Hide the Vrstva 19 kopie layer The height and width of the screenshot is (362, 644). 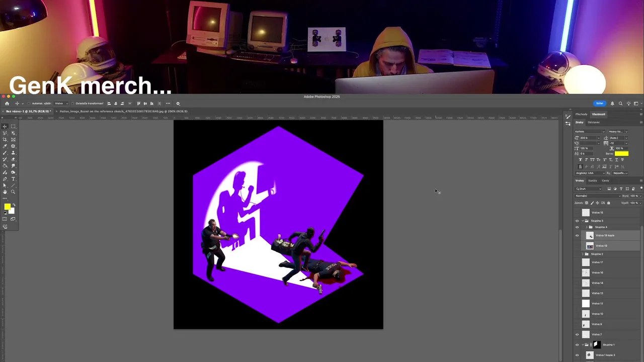(577, 235)
